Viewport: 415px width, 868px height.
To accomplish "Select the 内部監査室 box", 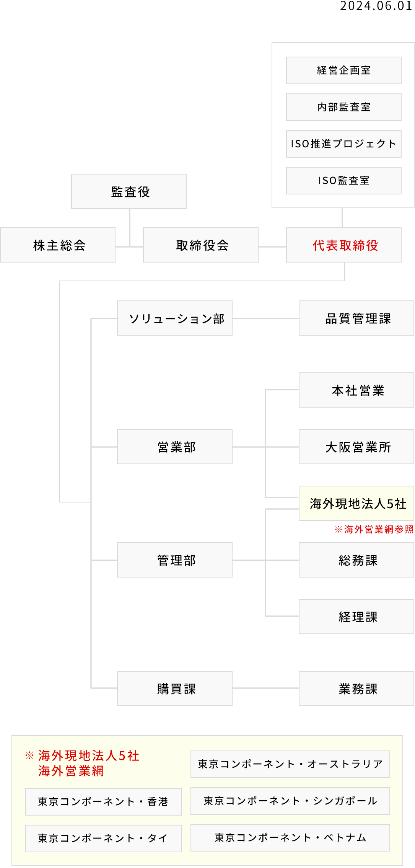I will [343, 107].
